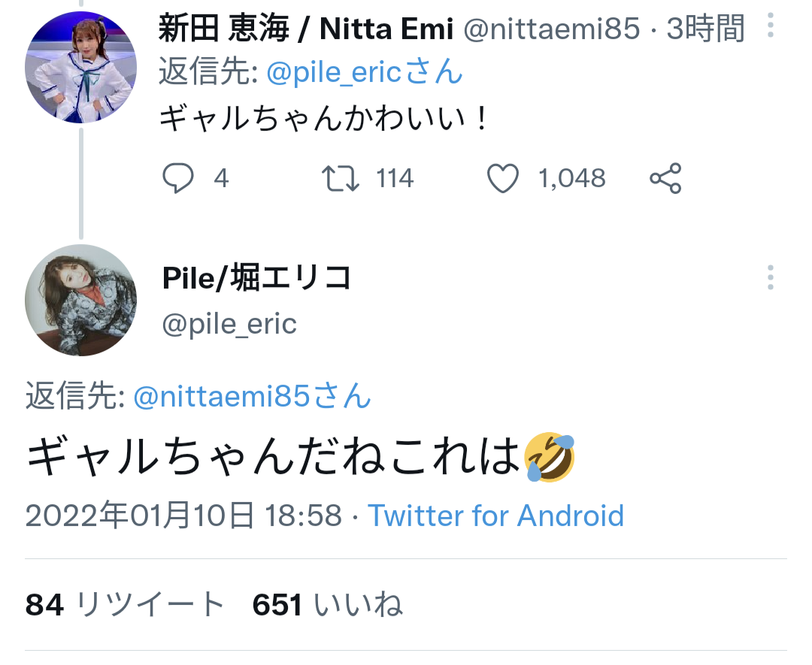Screen dimensions: 812x665
Task: Open Nitta Emi's profile picture
Action: coord(80,68)
